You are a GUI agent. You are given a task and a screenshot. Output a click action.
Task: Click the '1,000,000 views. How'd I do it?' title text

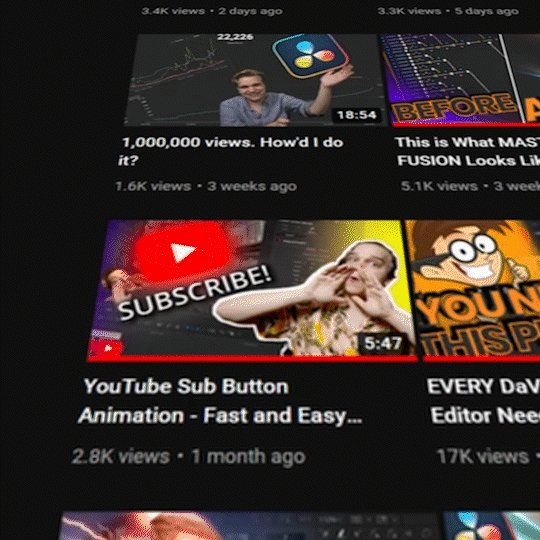point(231,151)
